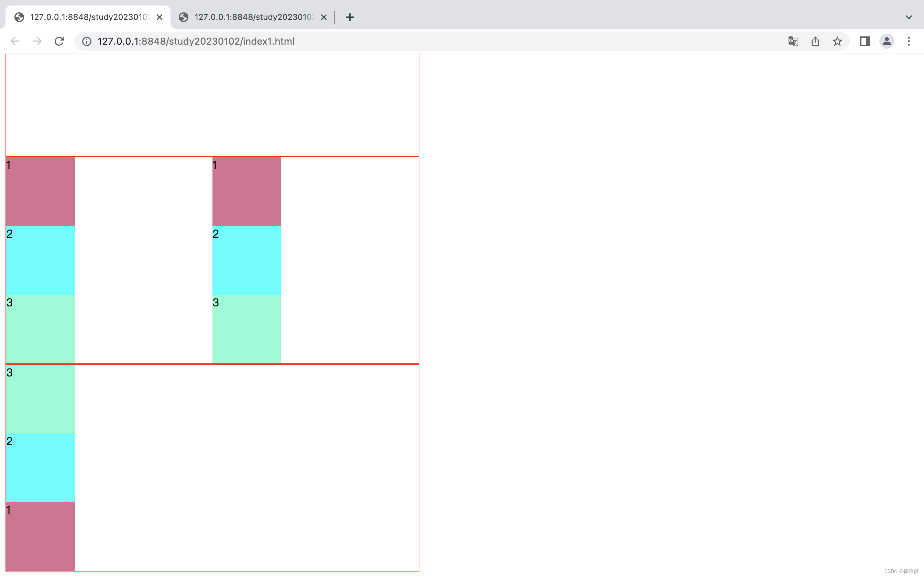Viewport: 924px width, 577px height.
Task: Click cyan box 2 in bottom section
Action: coord(41,467)
